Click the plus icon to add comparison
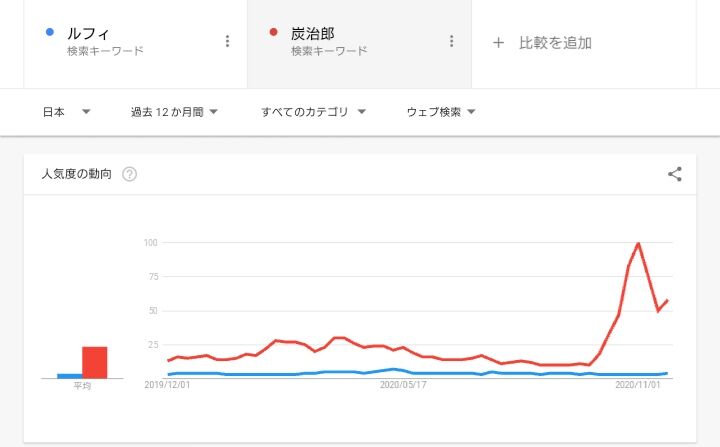The width and height of the screenshot is (720, 447). [498, 43]
